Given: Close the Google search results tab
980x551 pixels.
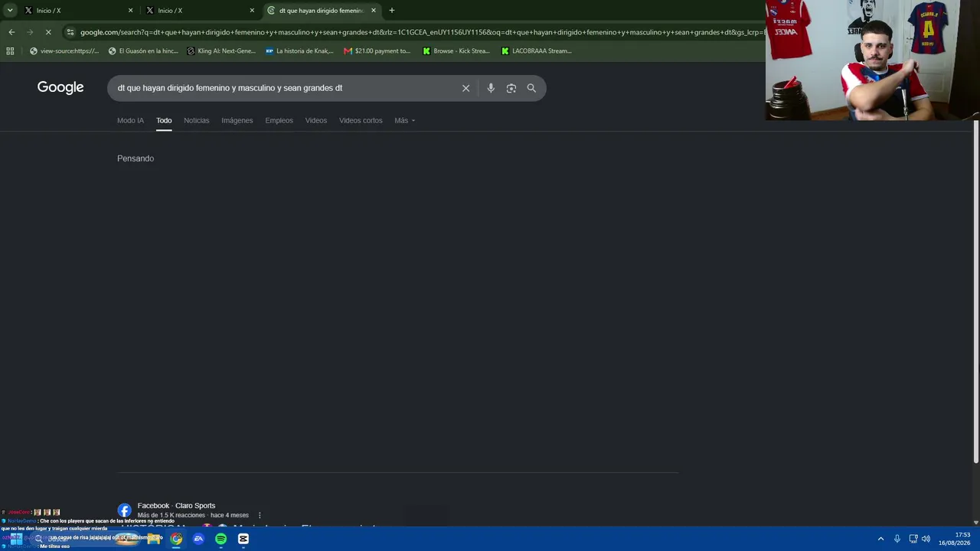Looking at the screenshot, I should tap(374, 11).
